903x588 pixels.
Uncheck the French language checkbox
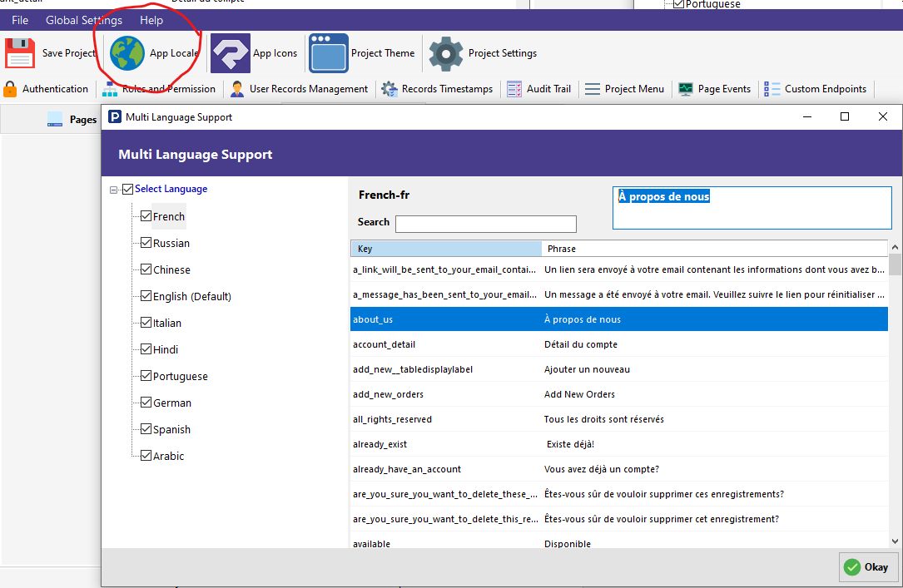click(x=146, y=216)
